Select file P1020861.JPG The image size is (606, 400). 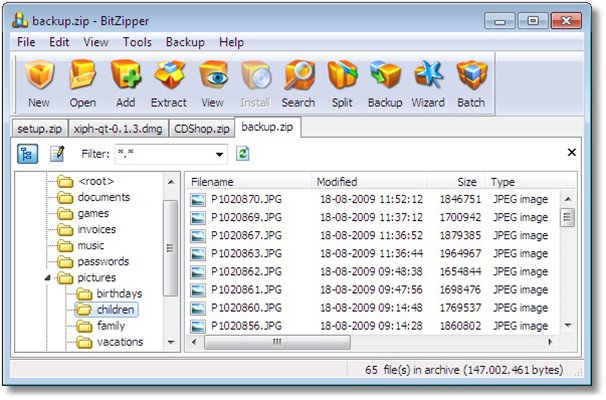[x=246, y=290]
